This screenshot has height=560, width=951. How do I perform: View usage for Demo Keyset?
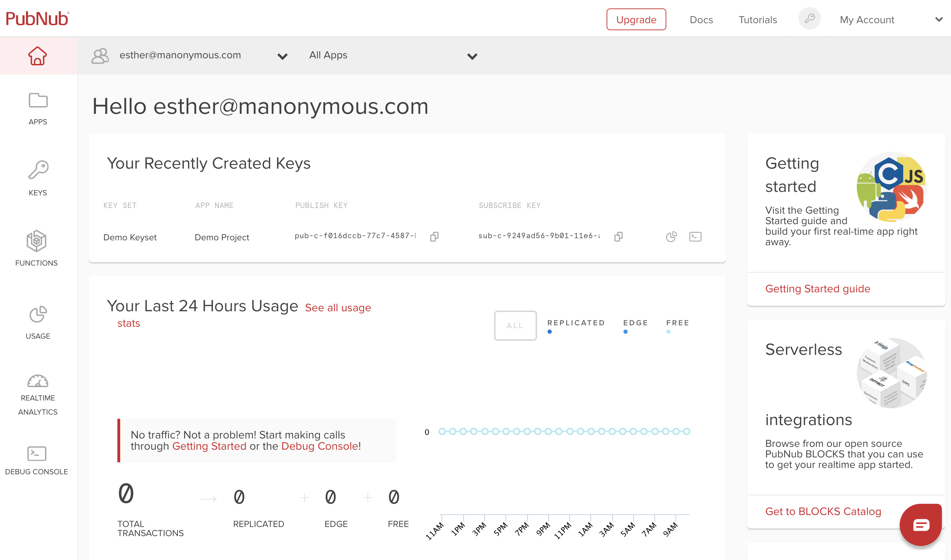point(671,236)
